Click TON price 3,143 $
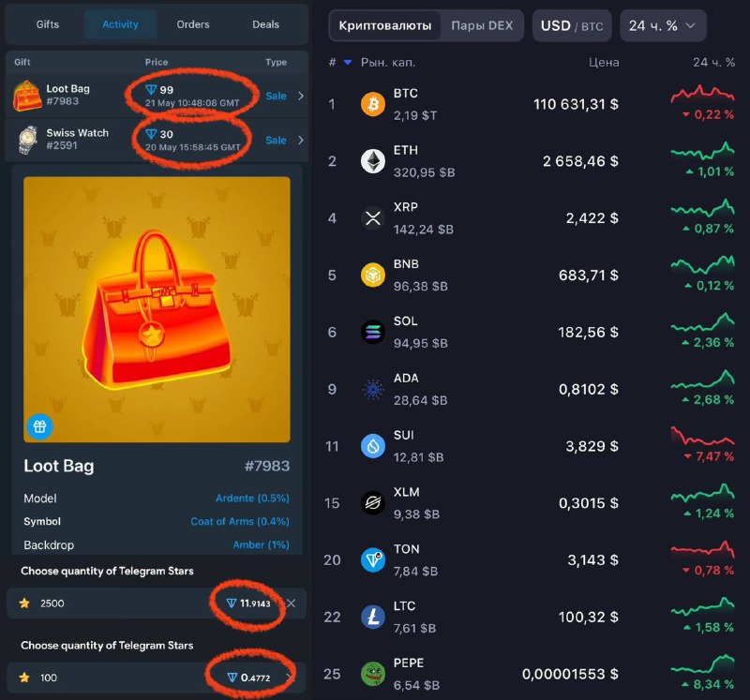 point(592,559)
